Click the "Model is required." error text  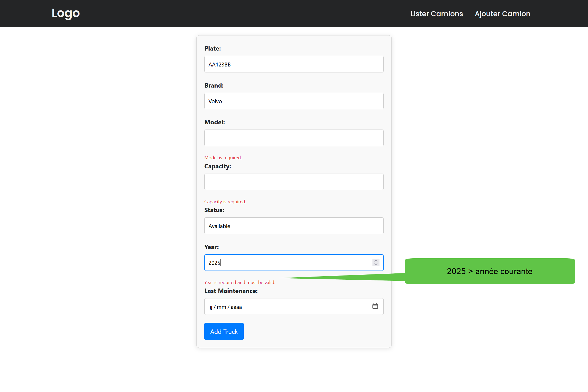point(223,158)
